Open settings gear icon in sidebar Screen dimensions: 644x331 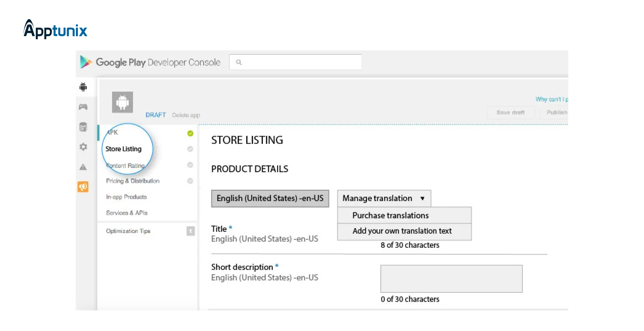83,147
